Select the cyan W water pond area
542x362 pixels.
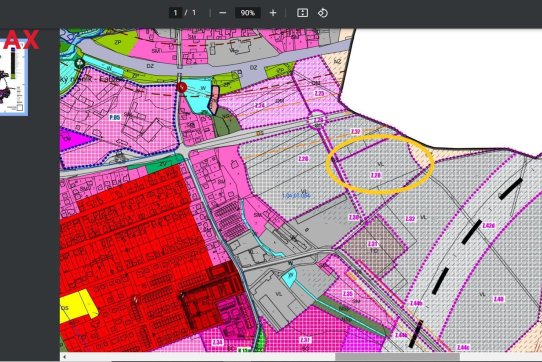(x=198, y=100)
